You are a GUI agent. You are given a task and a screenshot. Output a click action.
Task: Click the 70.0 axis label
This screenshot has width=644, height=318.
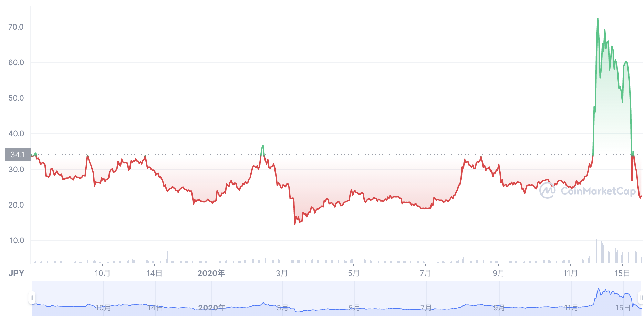16,27
